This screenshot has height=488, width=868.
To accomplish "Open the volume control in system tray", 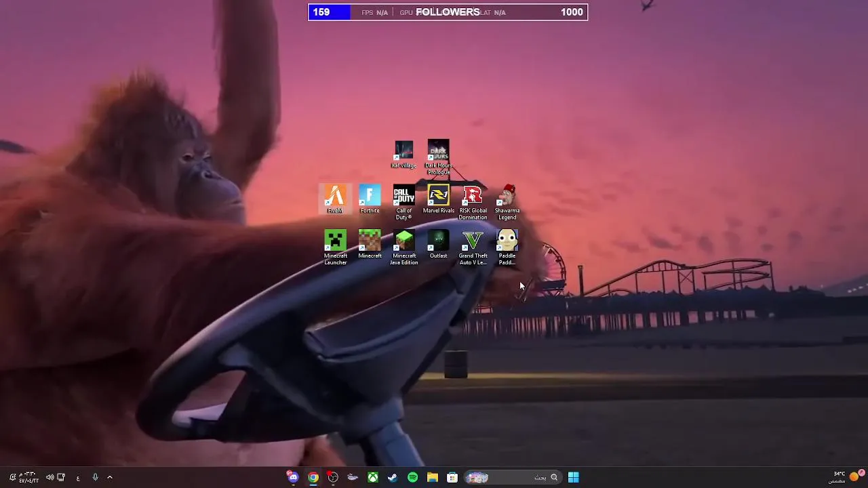I will click(x=50, y=477).
